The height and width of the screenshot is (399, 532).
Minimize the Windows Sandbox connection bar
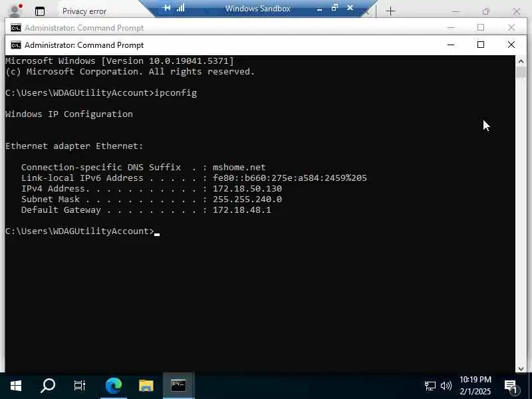click(x=319, y=8)
